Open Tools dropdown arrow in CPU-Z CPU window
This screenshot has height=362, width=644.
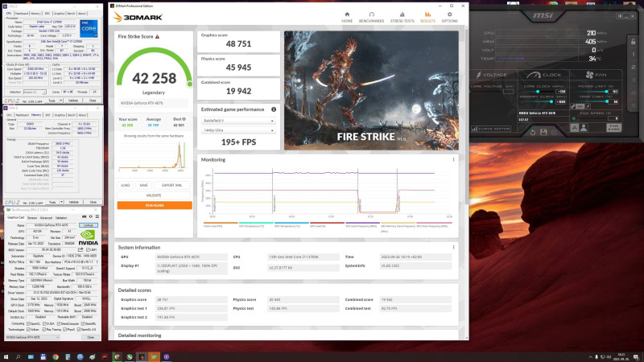61,101
